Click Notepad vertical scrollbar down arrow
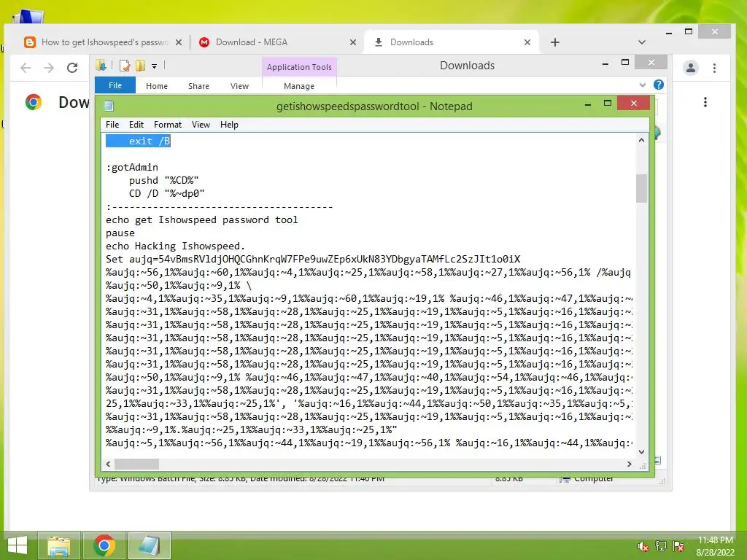The height and width of the screenshot is (560, 747). (641, 451)
